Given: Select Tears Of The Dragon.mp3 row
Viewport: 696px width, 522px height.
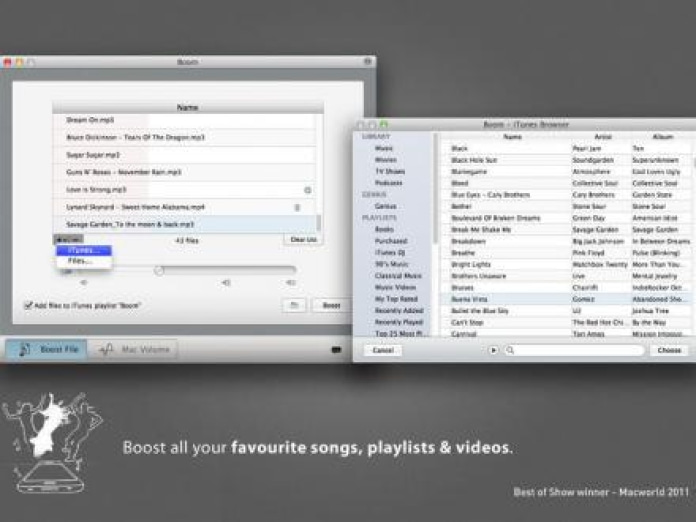Looking at the screenshot, I should point(184,137).
